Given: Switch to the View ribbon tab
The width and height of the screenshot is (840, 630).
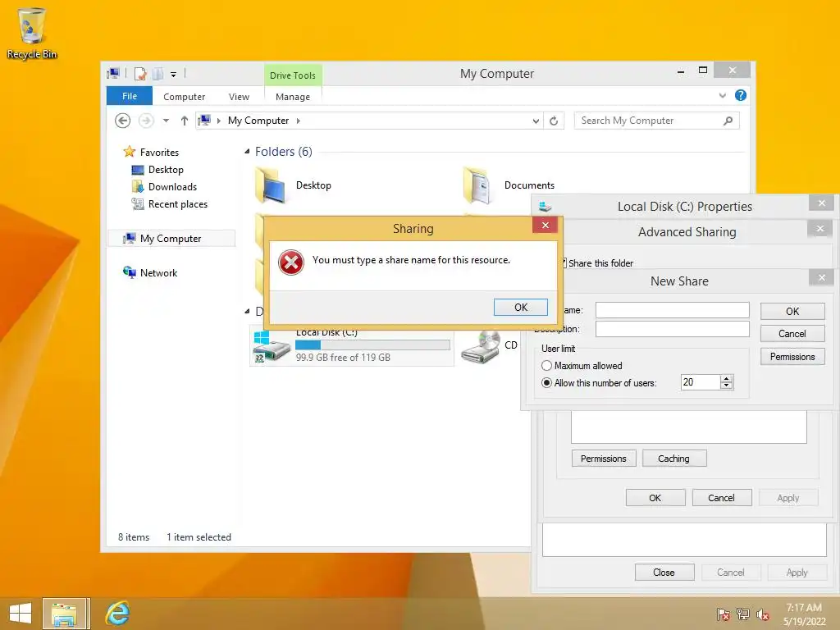Looking at the screenshot, I should tap(239, 97).
